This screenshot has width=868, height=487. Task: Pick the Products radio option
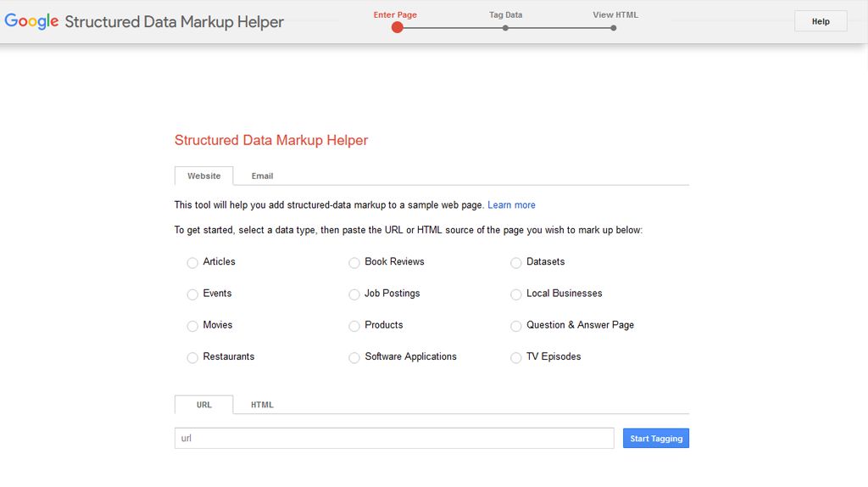tap(353, 326)
